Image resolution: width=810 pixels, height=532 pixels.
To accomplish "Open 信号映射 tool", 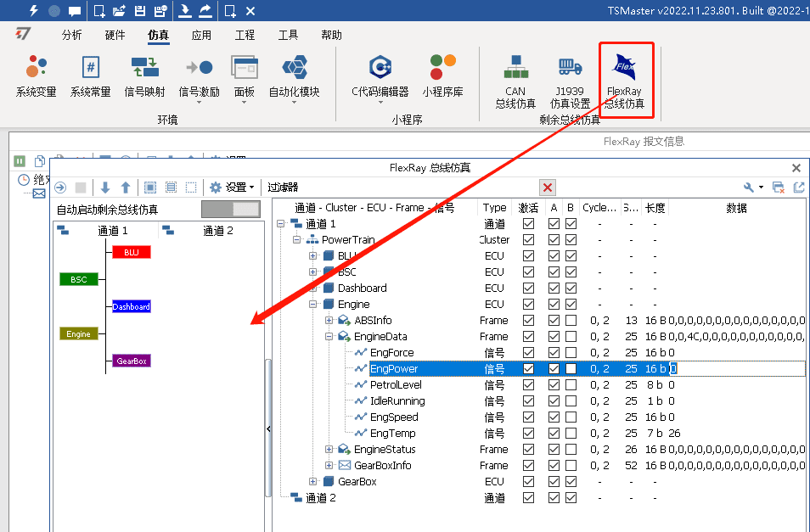I will [x=144, y=76].
